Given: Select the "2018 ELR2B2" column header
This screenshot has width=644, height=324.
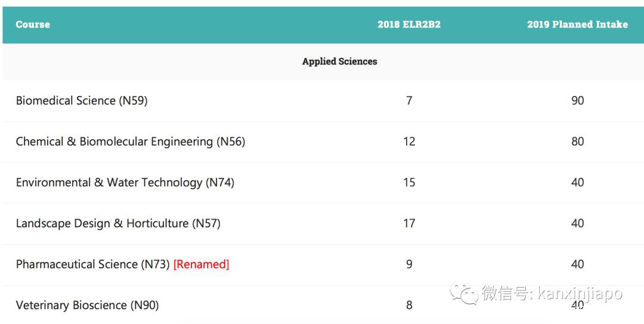Looking at the screenshot, I should pyautogui.click(x=409, y=24).
